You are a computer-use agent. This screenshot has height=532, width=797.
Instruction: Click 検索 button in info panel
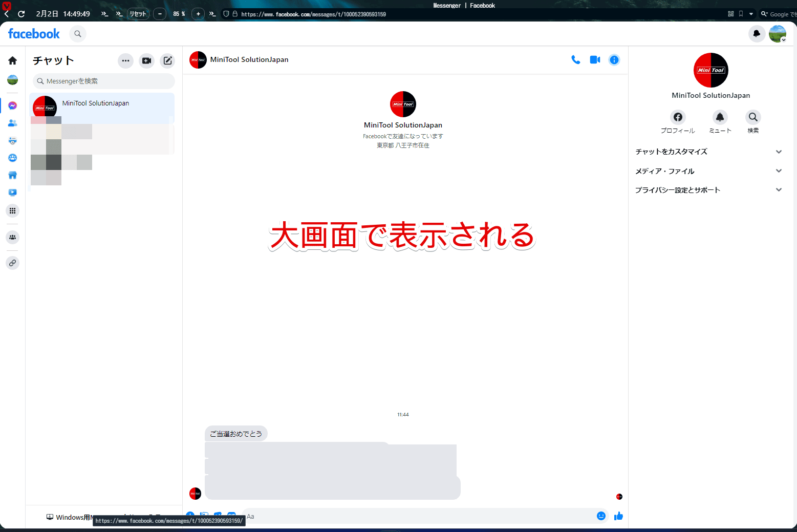(753, 122)
